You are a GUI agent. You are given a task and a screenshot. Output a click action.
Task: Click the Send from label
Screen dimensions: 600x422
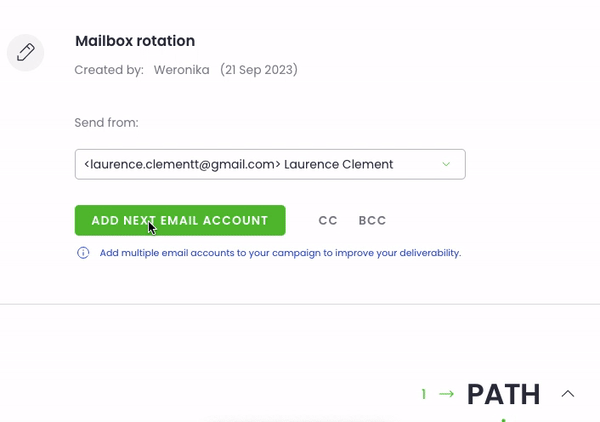click(x=106, y=123)
